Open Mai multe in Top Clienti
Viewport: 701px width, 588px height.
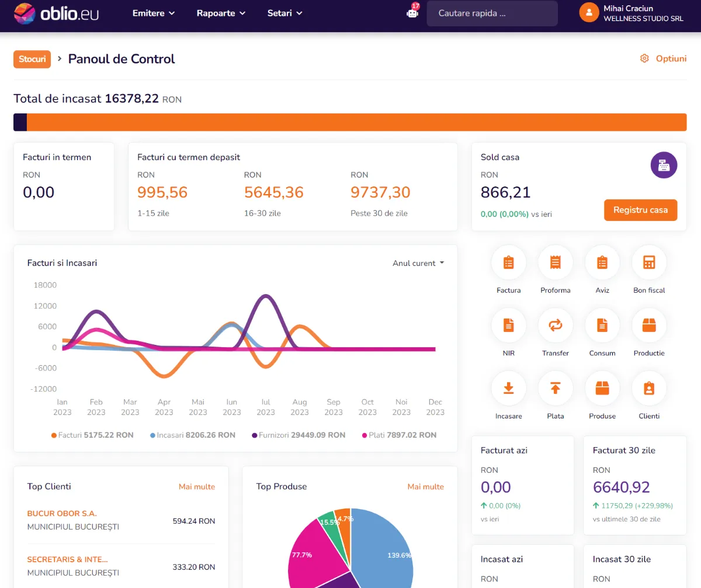[197, 486]
